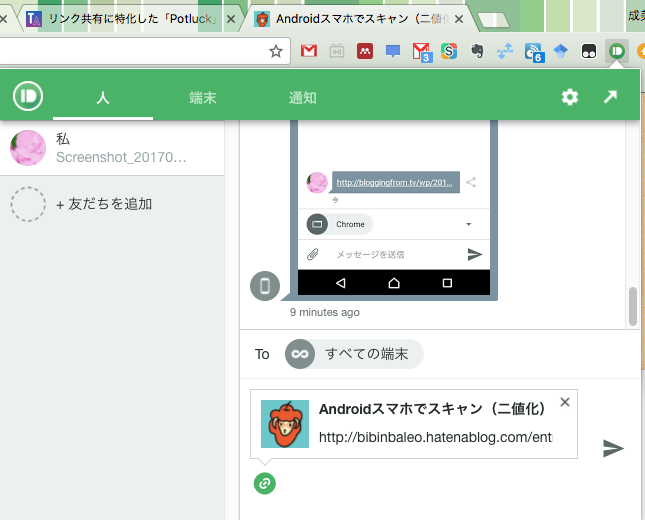This screenshot has height=520, width=645.
Task: Remove the attached link preview
Action: point(565,402)
